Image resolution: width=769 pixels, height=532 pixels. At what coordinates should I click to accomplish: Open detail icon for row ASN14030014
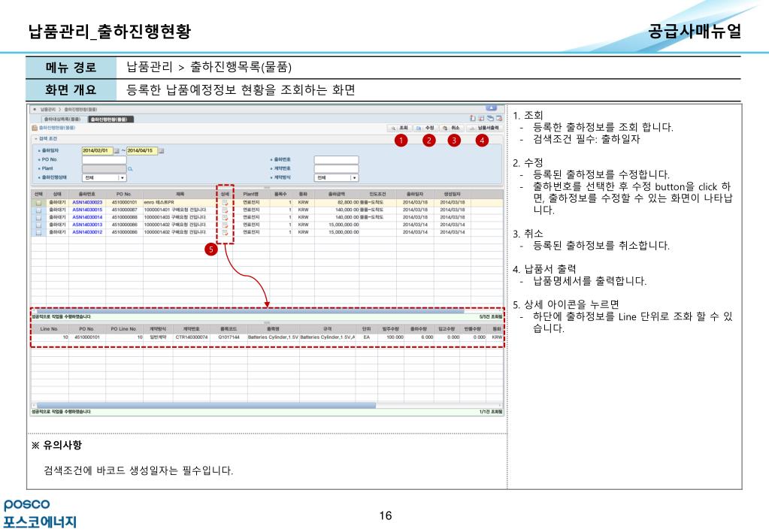(225, 217)
